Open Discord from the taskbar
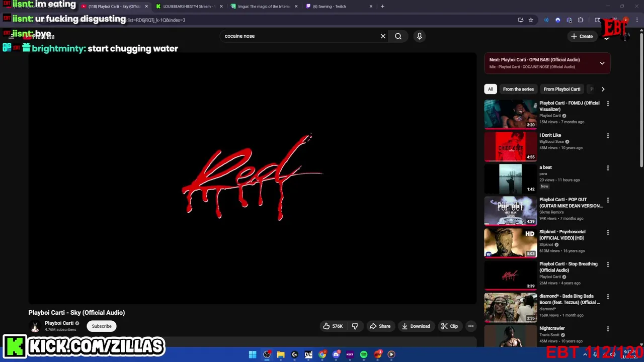Screen dimensions: 644x362 (336, 354)
